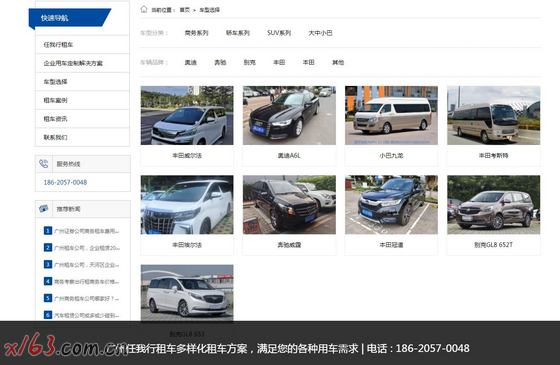Open the 奥迪A6L car photo
560x365 pixels.
289,115
